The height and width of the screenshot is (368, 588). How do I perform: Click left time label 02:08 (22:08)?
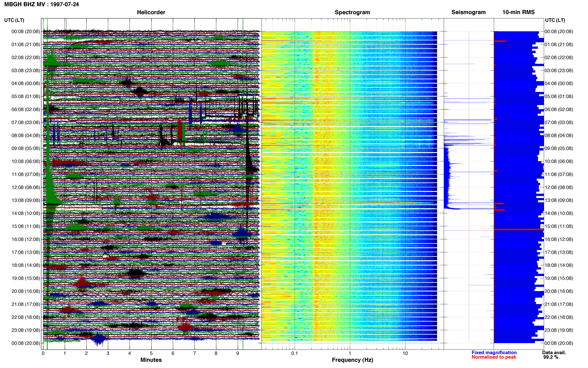(x=26, y=57)
